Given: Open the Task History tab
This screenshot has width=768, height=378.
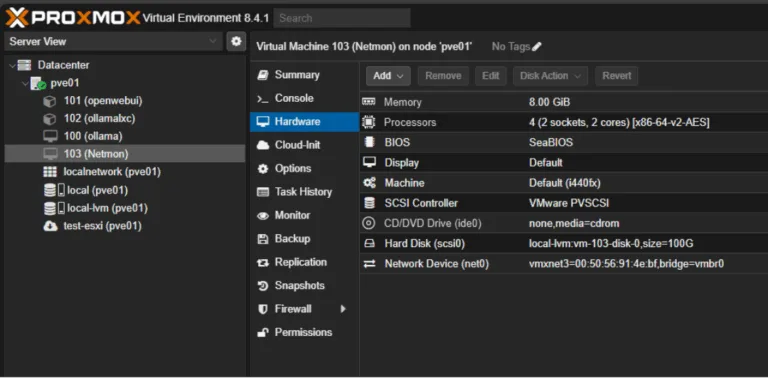Looking at the screenshot, I should pos(305,192).
